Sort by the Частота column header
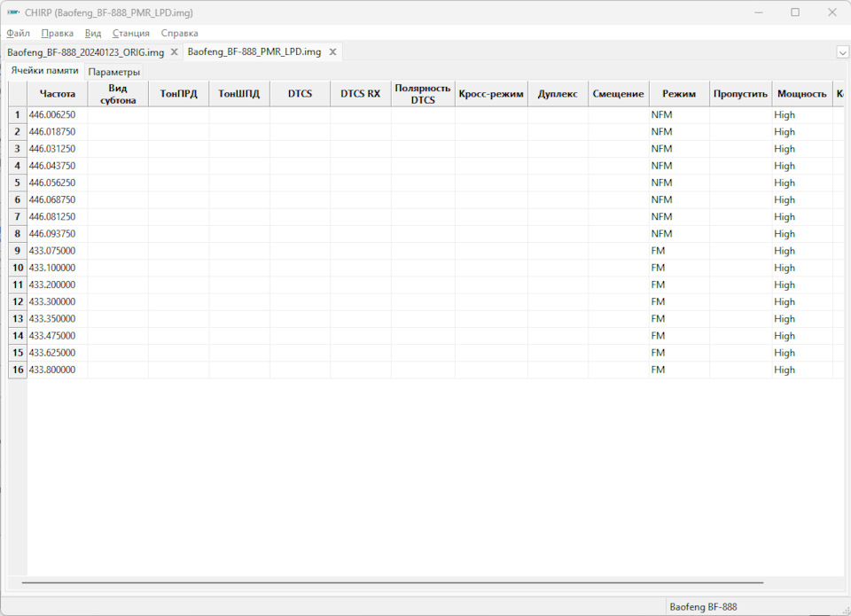The image size is (851, 616). [57, 94]
